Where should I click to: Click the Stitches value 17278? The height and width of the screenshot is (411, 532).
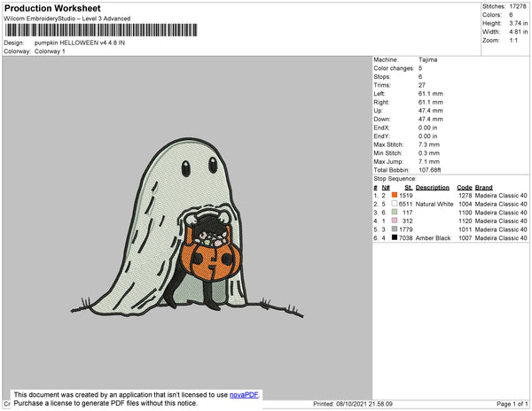click(518, 6)
